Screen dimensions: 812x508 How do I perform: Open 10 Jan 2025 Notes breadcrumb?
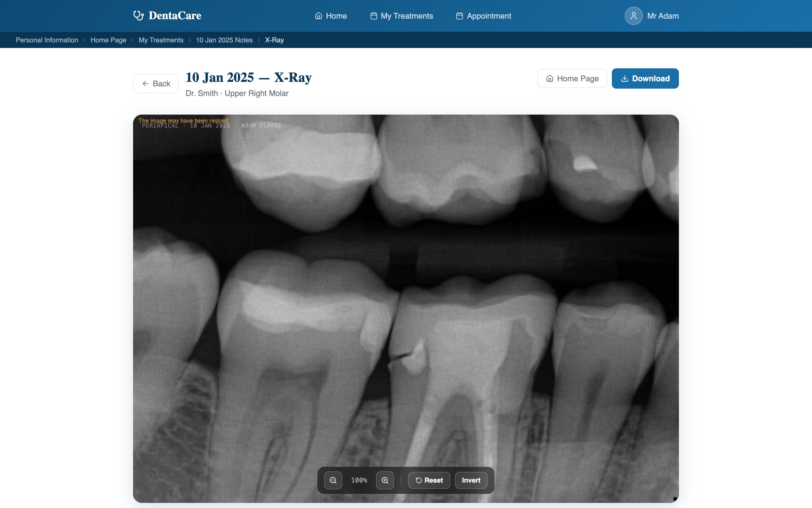224,40
